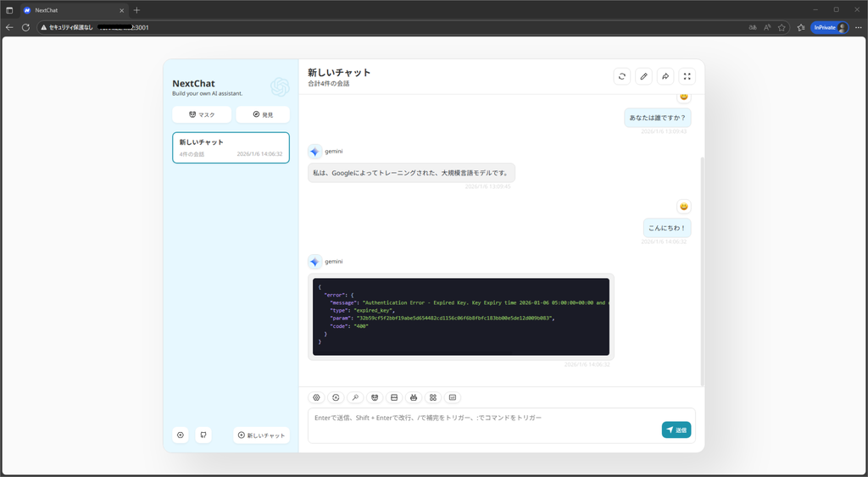
Task: Click the magic wand prompt icon
Action: coord(355,397)
